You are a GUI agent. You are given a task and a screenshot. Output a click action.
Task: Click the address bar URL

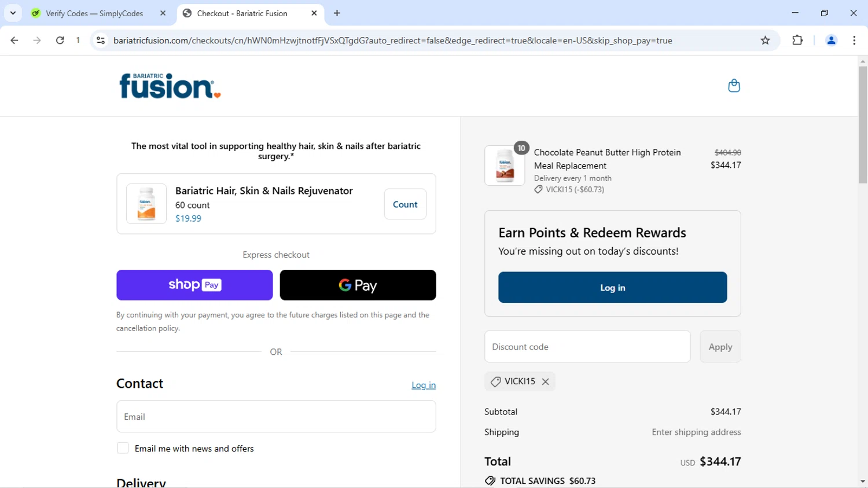[x=393, y=41]
